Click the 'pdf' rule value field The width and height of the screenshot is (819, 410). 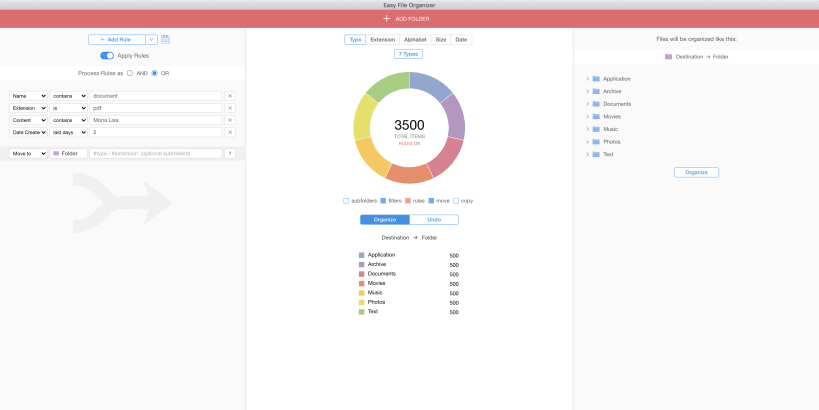(x=156, y=108)
